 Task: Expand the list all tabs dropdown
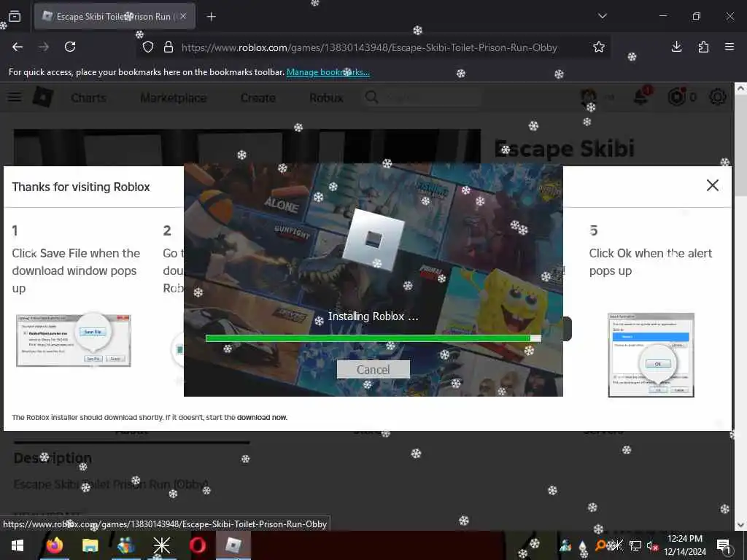pyautogui.click(x=602, y=16)
